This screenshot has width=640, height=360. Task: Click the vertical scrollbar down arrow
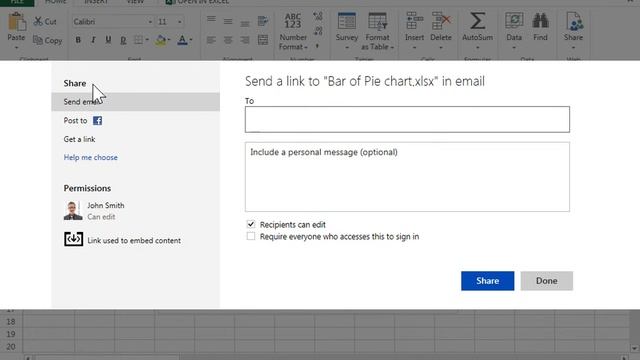coord(634,349)
